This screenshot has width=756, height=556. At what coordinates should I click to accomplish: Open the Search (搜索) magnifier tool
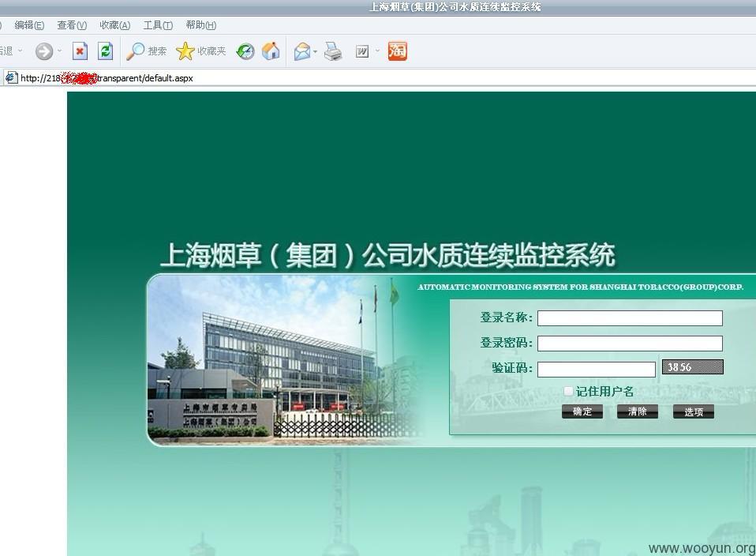tap(146, 51)
